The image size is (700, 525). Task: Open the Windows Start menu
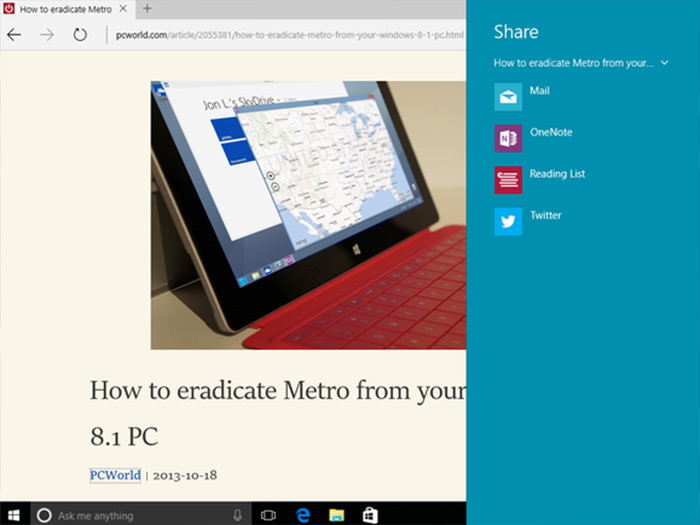pyautogui.click(x=14, y=515)
